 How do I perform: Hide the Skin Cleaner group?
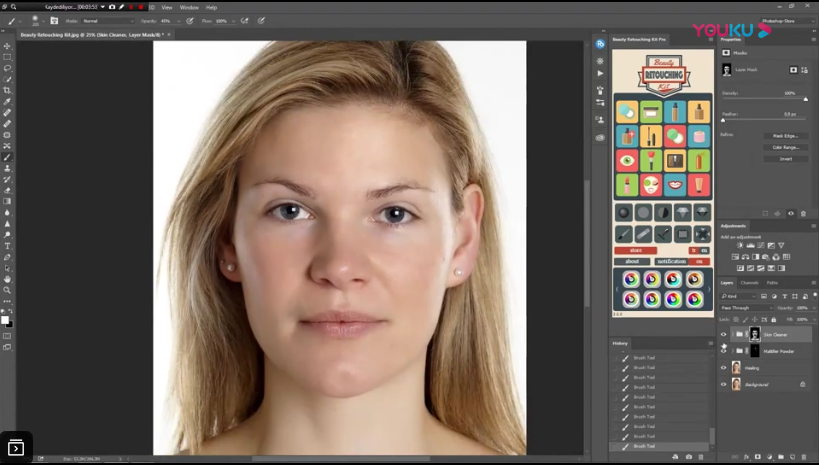point(723,334)
